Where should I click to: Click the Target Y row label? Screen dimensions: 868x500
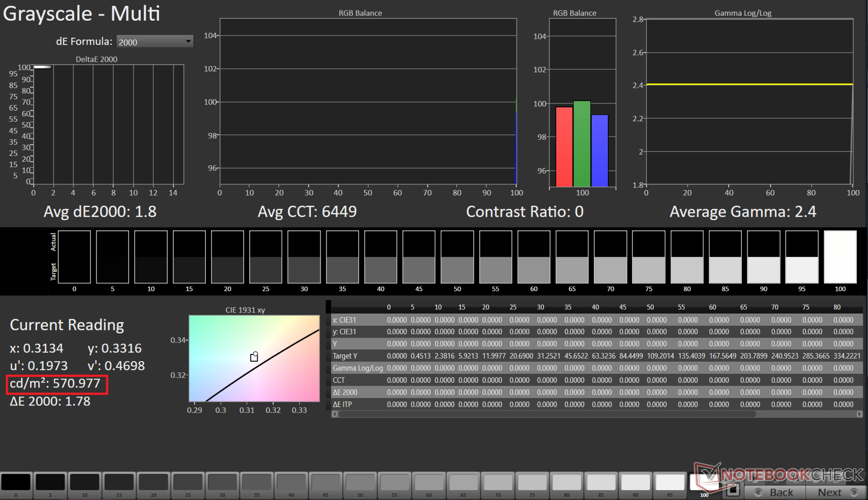coord(345,356)
